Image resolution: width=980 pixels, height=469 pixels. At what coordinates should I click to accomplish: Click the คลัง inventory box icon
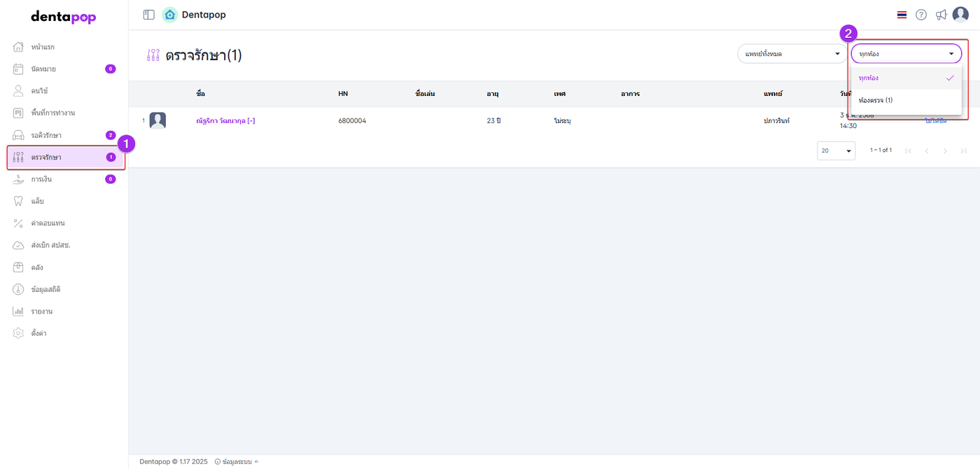coord(19,267)
